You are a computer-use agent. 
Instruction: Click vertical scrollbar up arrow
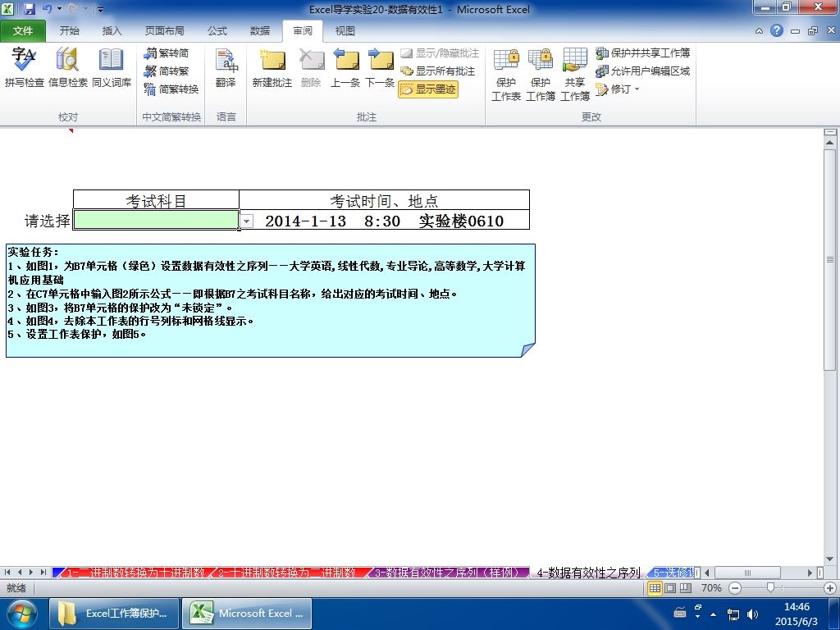click(x=830, y=143)
